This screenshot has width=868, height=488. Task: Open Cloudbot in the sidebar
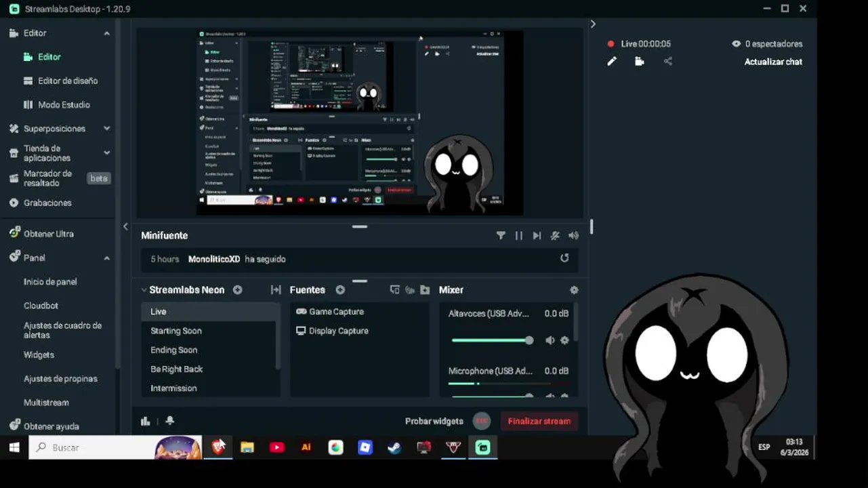coord(41,306)
